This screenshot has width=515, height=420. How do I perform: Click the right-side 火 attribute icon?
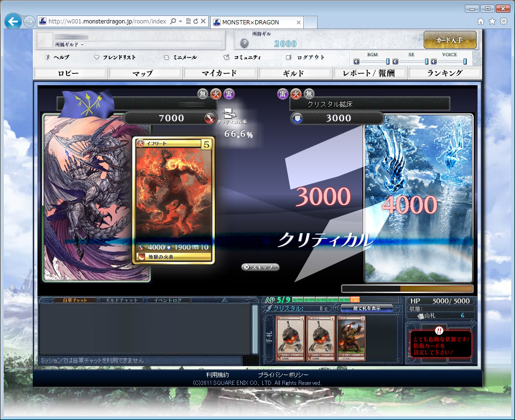click(296, 94)
